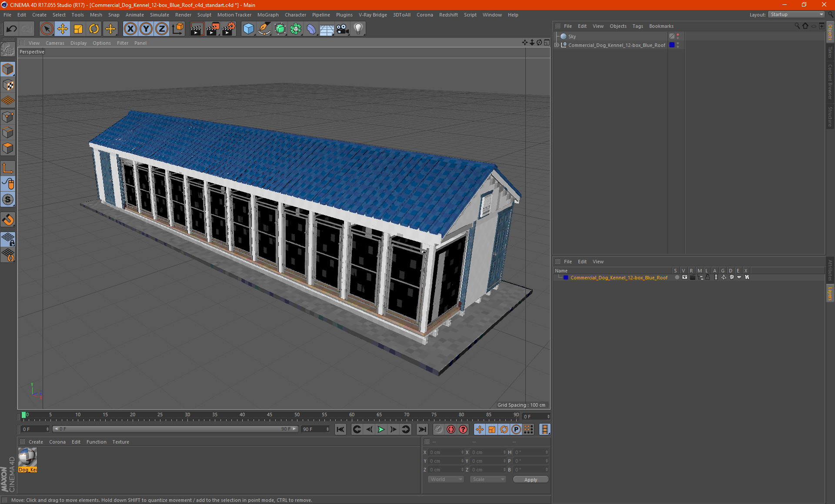This screenshot has width=835, height=504.
Task: Click Render to Picture Viewer icon
Action: (213, 29)
